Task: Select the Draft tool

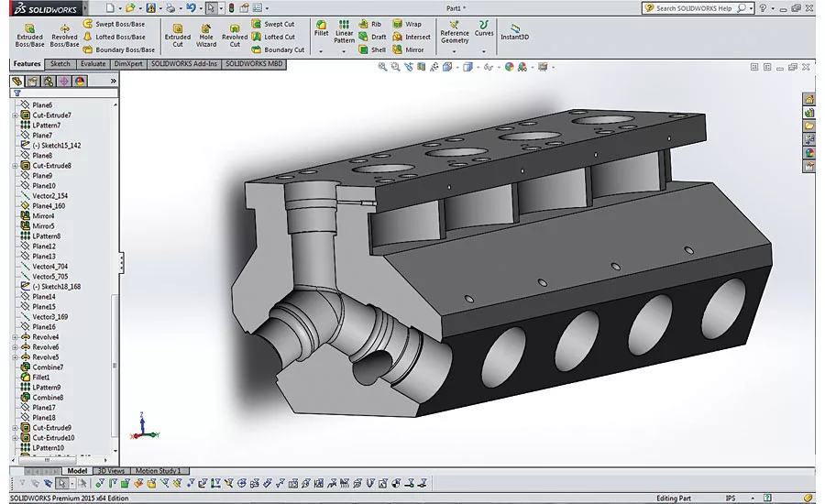Action: coord(372,37)
